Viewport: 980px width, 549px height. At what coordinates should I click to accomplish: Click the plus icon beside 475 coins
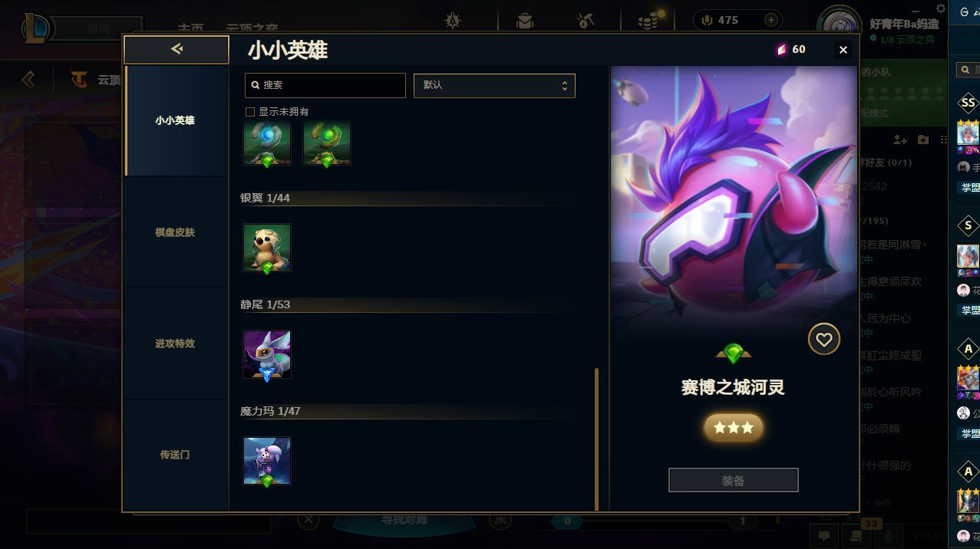coord(771,20)
